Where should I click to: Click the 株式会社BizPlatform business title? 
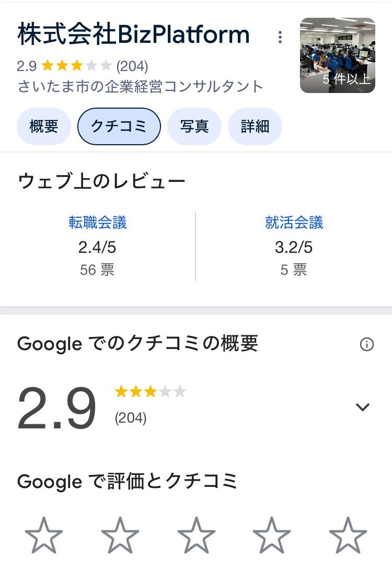134,34
